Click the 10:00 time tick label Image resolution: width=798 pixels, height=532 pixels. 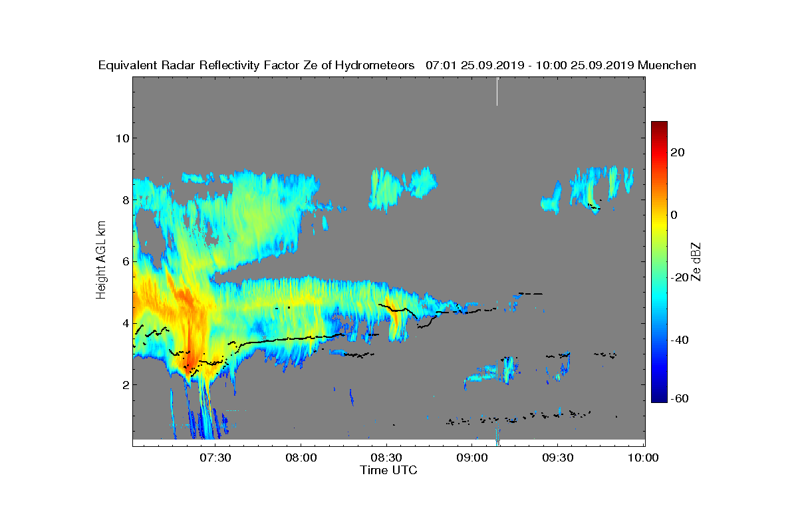pos(643,458)
